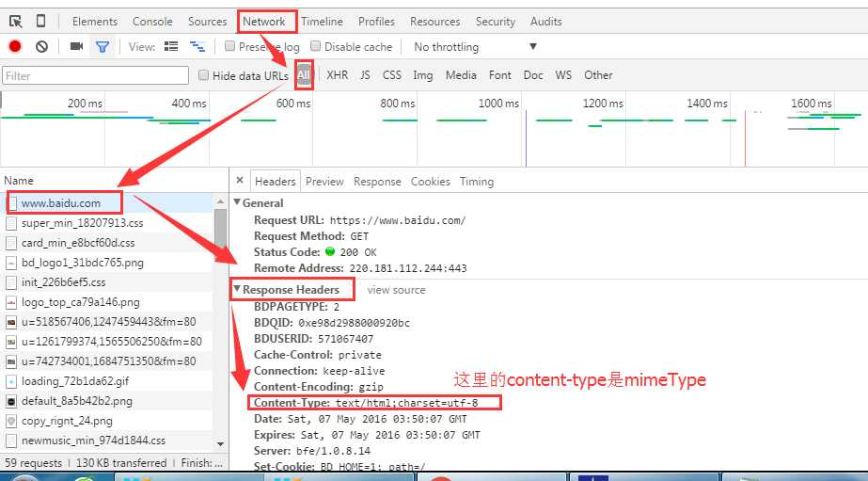Select u=742734001 image request
Viewport: 868px width, 481px height.
pyautogui.click(x=106, y=361)
